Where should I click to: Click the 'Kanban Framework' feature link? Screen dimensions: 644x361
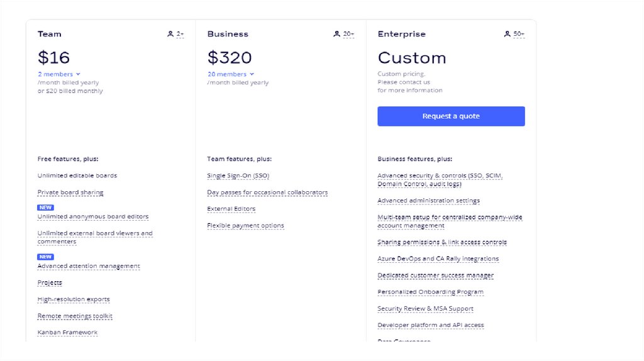point(67,332)
